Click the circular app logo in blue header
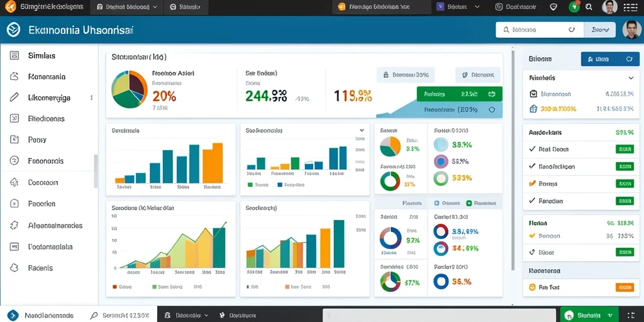The height and width of the screenshot is (322, 644). (14, 30)
